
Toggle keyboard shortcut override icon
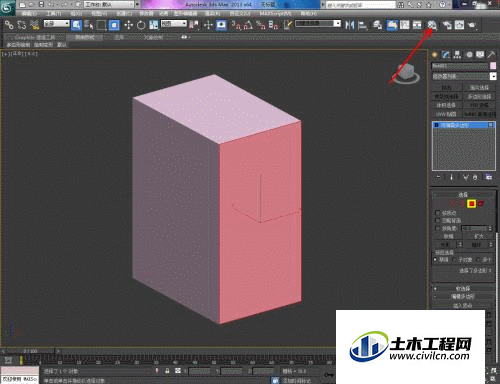click(x=221, y=25)
